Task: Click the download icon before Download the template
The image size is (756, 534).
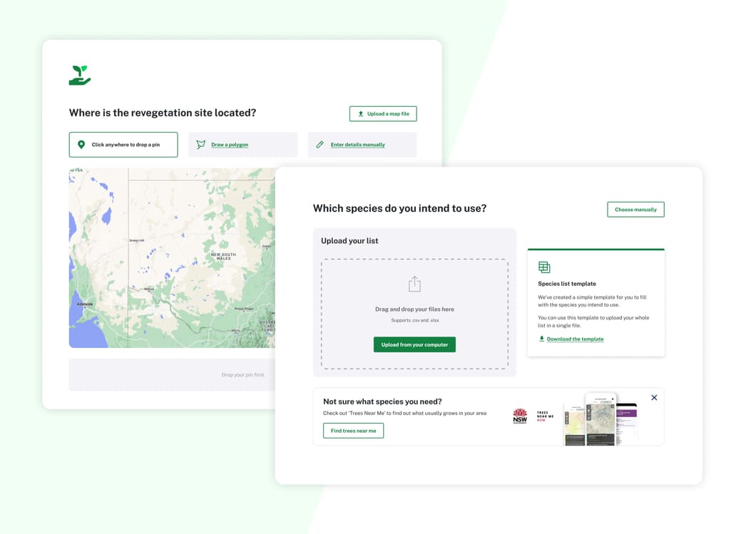Action: pos(541,339)
